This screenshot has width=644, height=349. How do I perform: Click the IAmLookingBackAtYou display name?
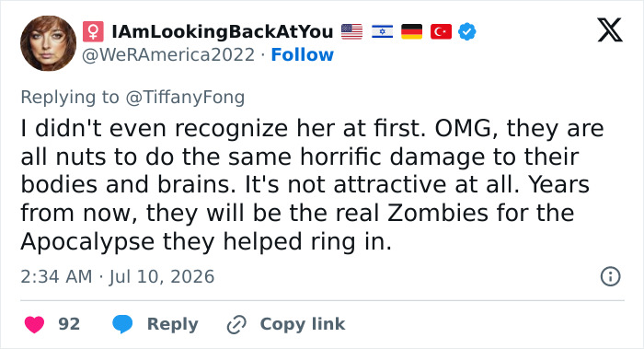[x=223, y=31]
